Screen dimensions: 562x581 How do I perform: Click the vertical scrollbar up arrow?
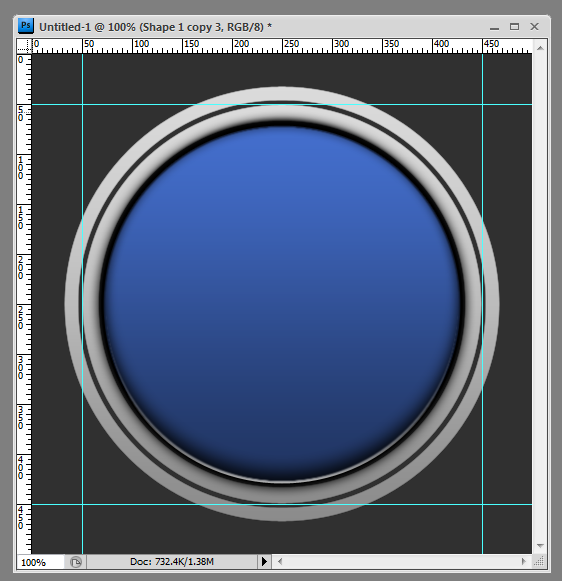pos(540,48)
